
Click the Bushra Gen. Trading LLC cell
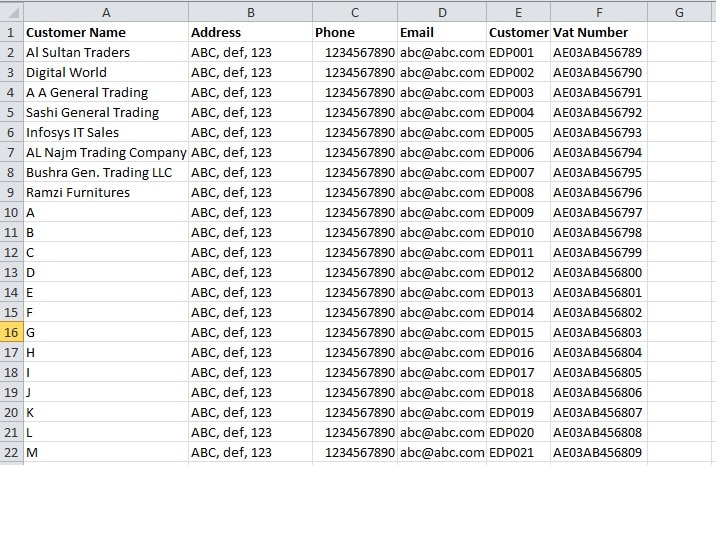106,172
